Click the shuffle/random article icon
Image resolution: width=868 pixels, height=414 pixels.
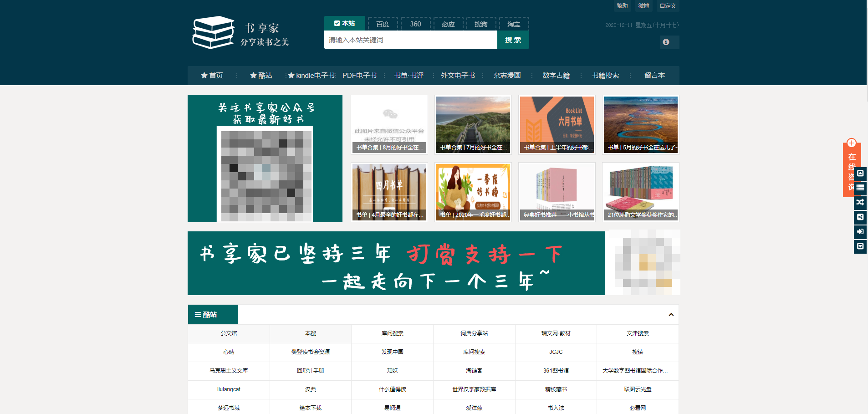pos(860,203)
